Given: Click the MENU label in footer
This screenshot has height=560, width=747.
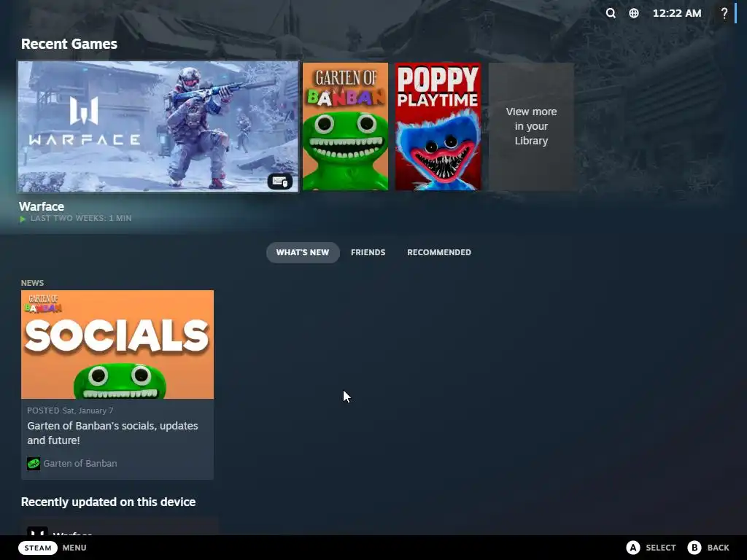Looking at the screenshot, I should coord(74,548).
